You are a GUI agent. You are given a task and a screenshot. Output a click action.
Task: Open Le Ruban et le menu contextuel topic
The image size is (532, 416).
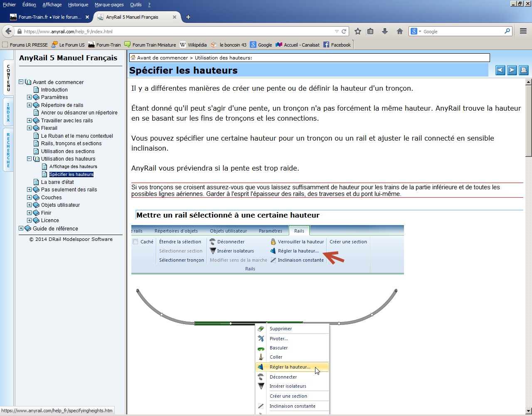point(77,136)
